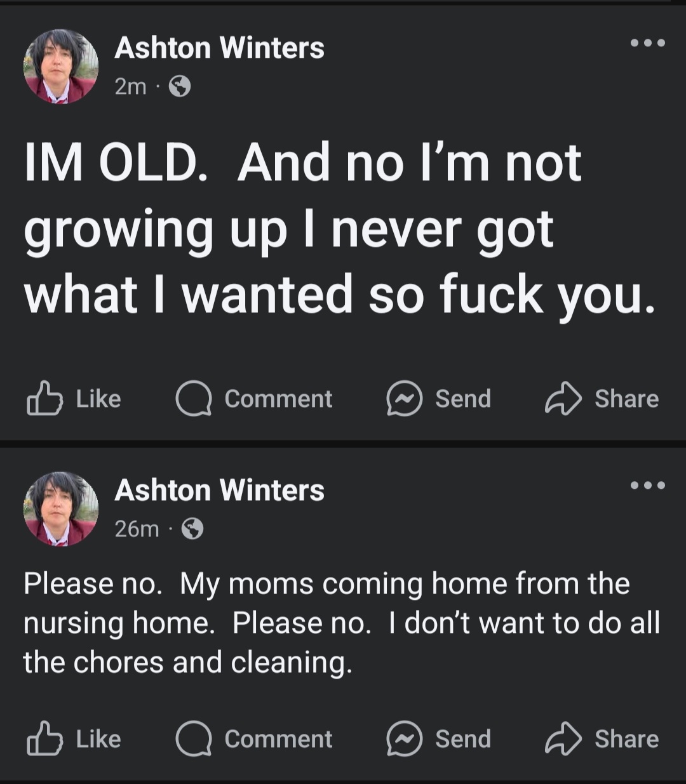The image size is (686, 784).
Task: Send the top post via Messenger
Action: 439,399
